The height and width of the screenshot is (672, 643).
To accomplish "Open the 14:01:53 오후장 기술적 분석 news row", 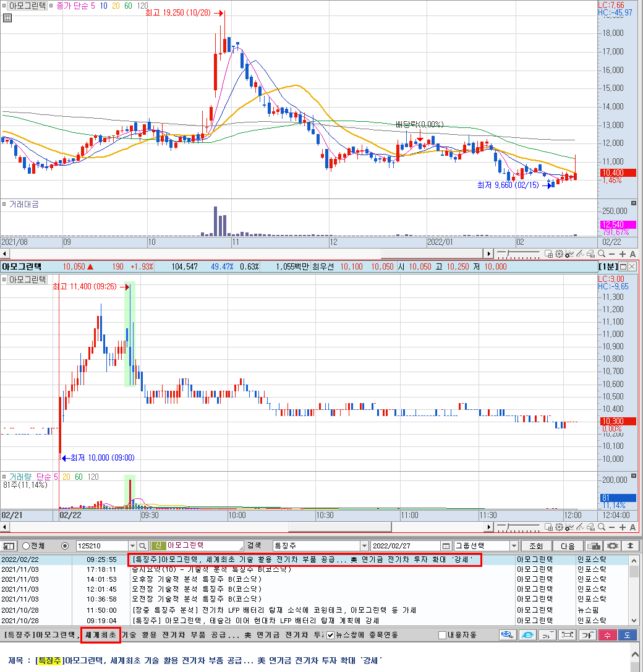I will 315,579.
